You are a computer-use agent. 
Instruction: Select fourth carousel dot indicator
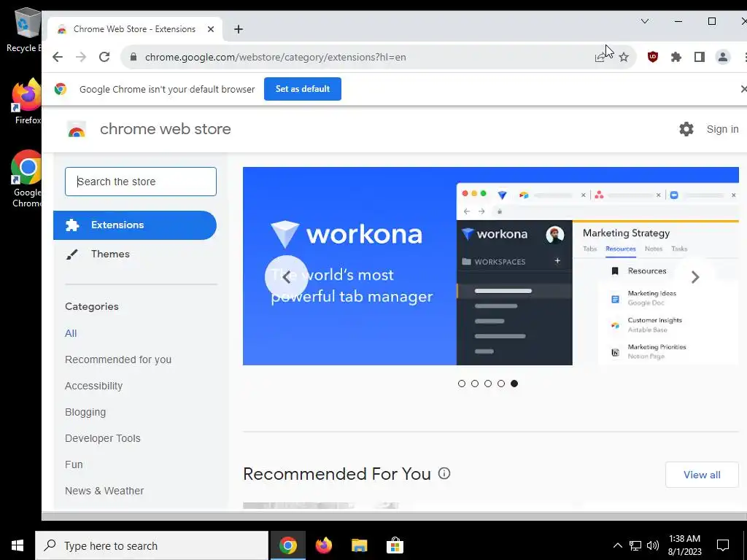point(501,384)
